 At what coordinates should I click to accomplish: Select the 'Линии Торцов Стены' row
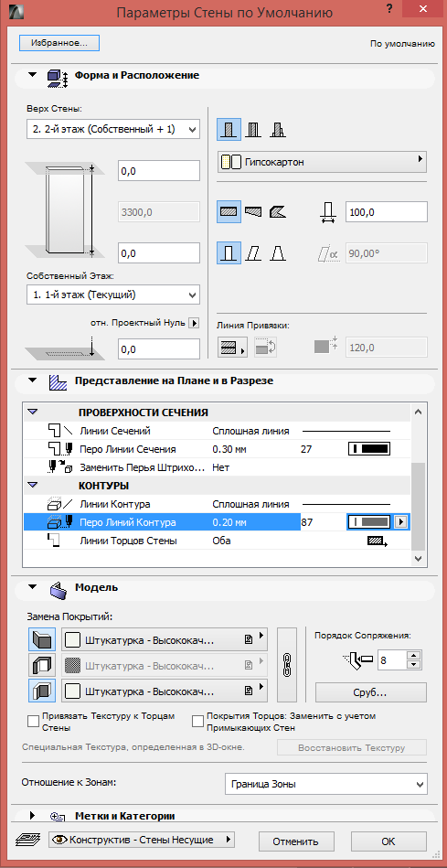[x=217, y=541]
